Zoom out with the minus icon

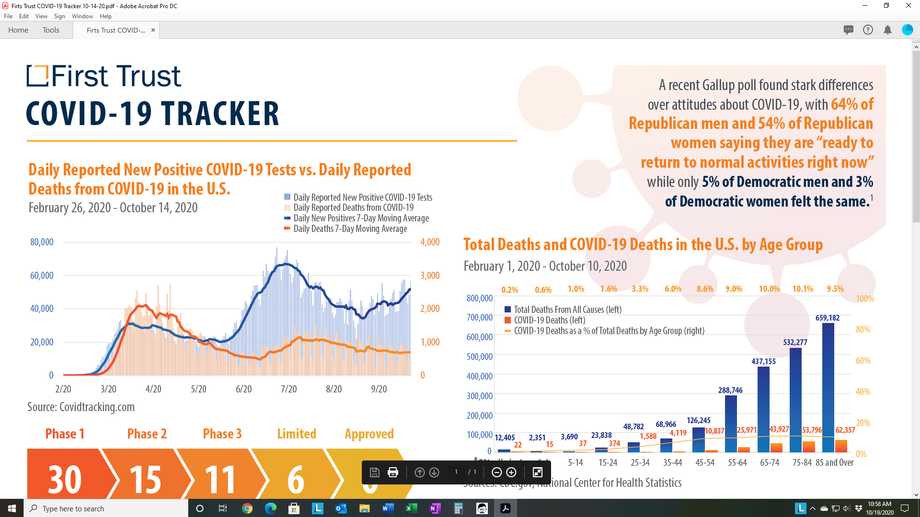tap(496, 472)
